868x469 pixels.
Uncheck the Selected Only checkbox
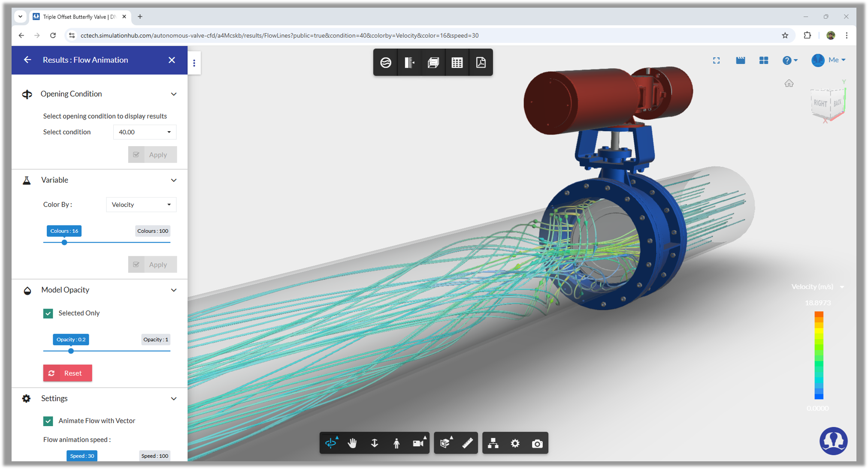pyautogui.click(x=48, y=313)
